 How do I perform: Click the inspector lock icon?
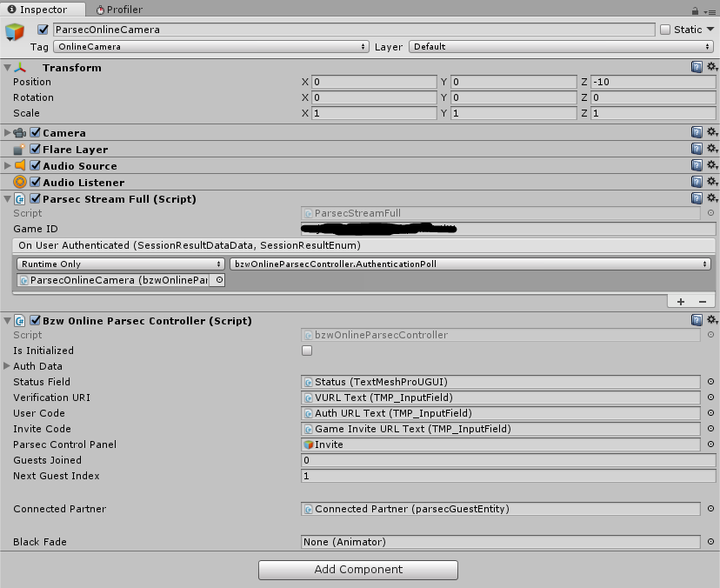pos(695,11)
